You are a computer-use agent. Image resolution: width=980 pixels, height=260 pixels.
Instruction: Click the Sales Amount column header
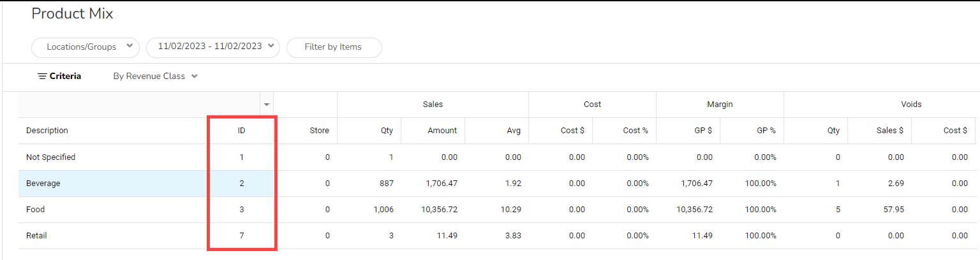click(442, 131)
